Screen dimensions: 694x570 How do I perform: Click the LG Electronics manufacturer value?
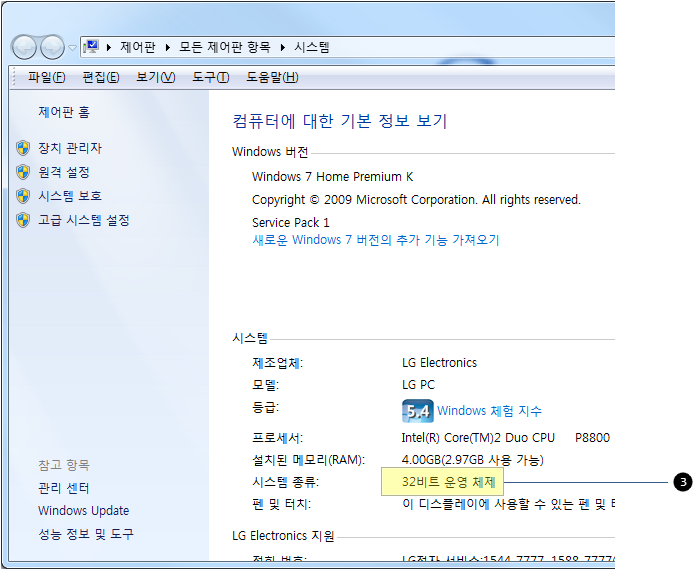(x=440, y=363)
